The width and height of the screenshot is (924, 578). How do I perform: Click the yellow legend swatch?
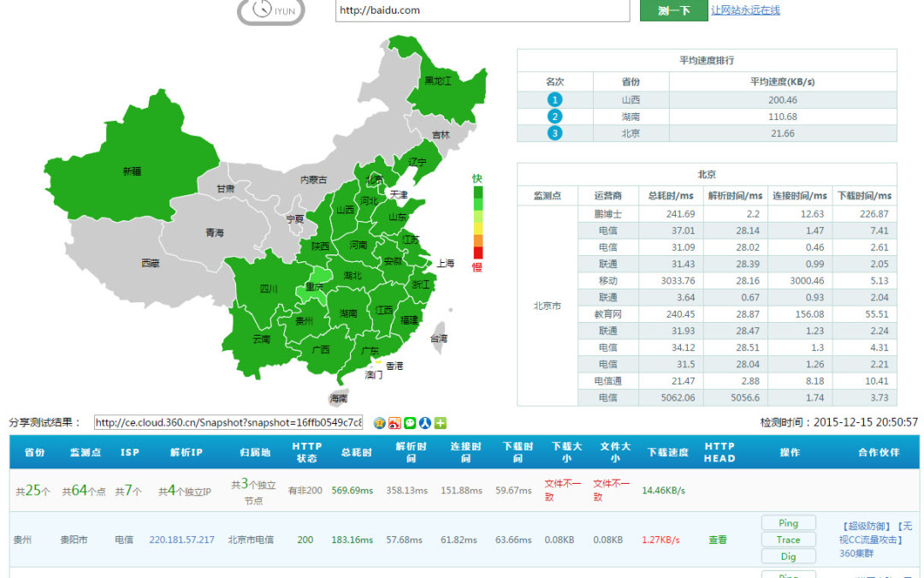[x=478, y=229]
